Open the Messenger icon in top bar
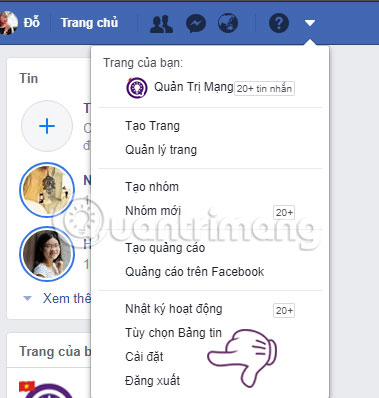 pyautogui.click(x=196, y=23)
